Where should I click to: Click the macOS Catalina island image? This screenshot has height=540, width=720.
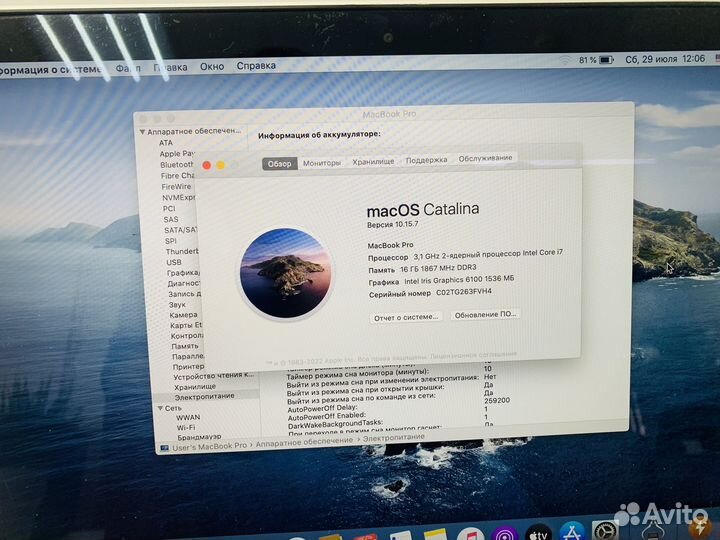click(286, 274)
